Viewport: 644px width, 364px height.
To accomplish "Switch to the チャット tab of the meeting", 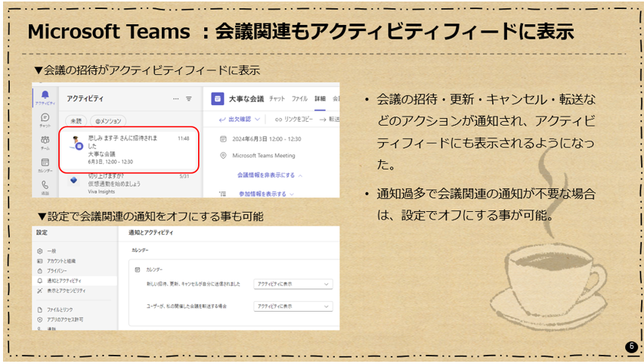I will (277, 98).
